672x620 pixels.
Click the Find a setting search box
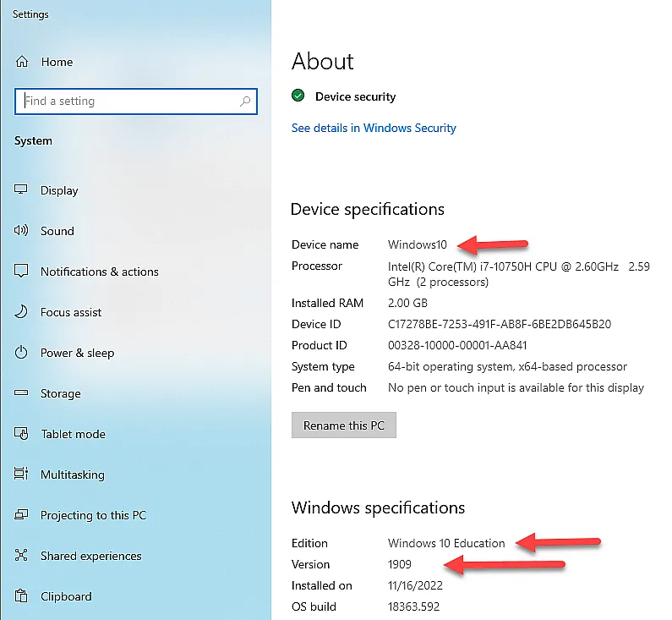[136, 102]
